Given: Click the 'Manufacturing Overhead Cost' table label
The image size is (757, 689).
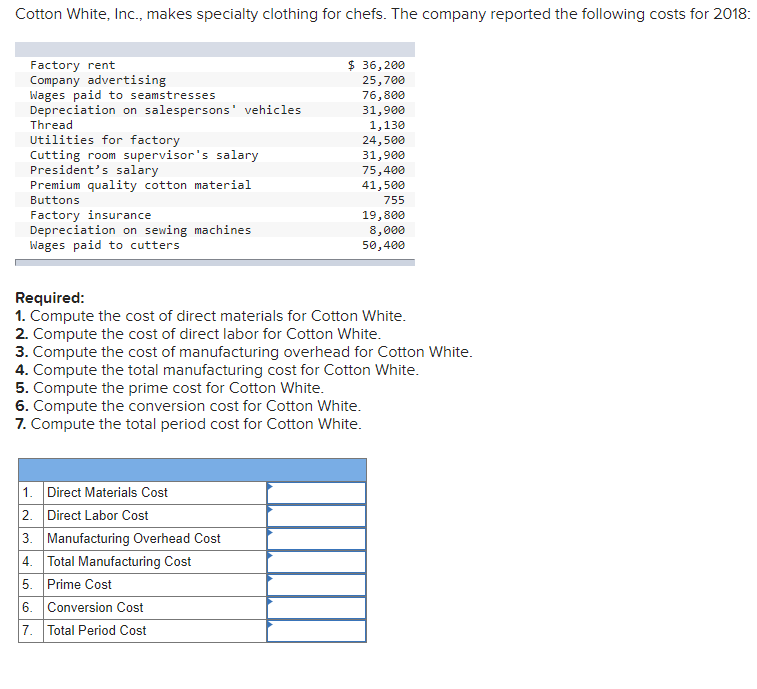Looking at the screenshot, I should coord(134,538).
